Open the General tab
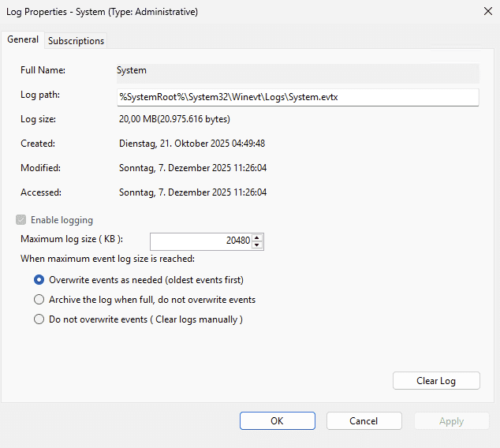Image resolution: width=500 pixels, height=448 pixels. pyautogui.click(x=23, y=39)
